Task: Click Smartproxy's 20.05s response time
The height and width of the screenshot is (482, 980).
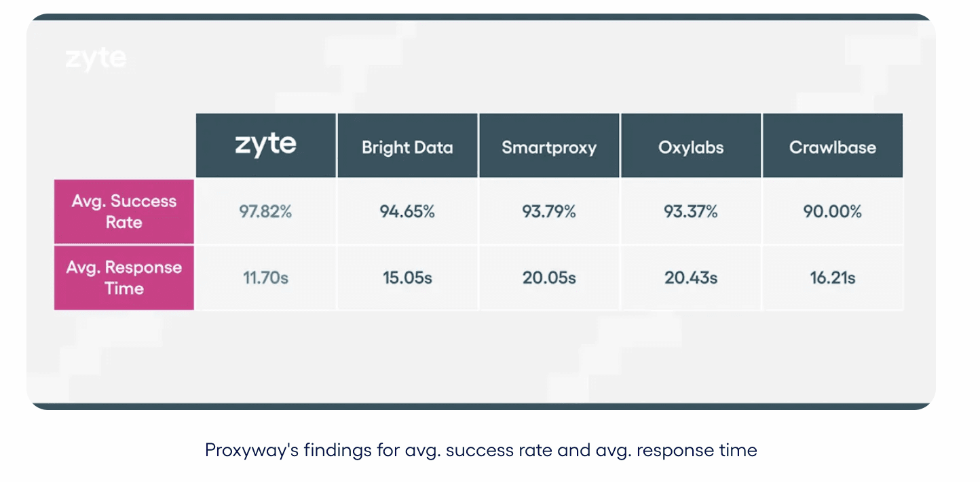Action: click(x=549, y=278)
